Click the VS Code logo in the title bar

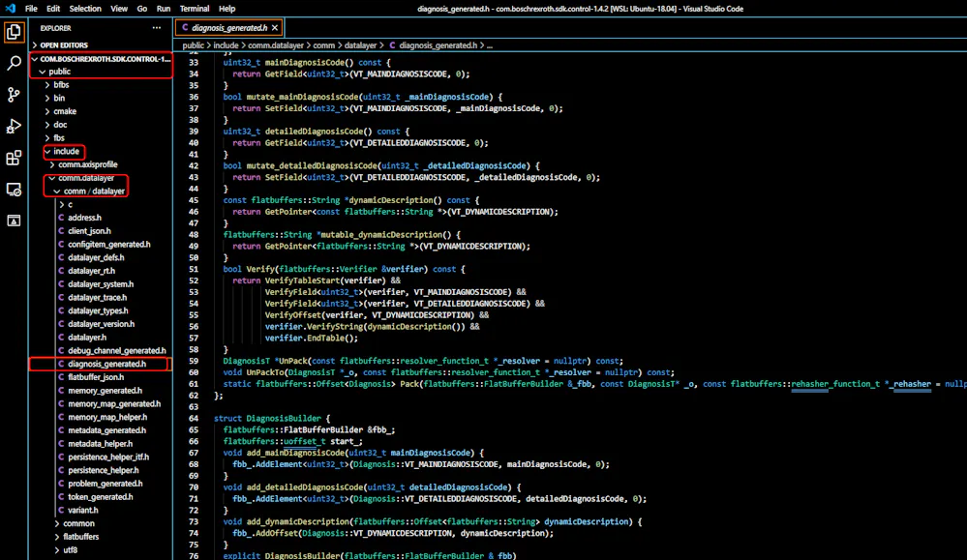click(11, 9)
